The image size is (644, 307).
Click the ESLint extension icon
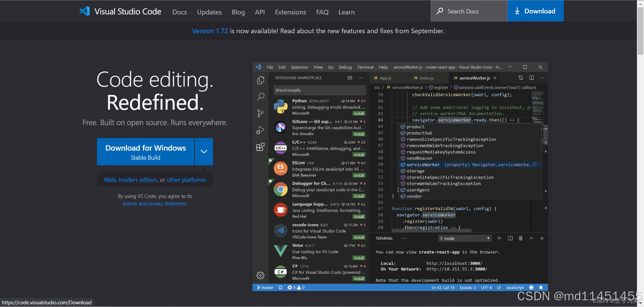coord(280,168)
